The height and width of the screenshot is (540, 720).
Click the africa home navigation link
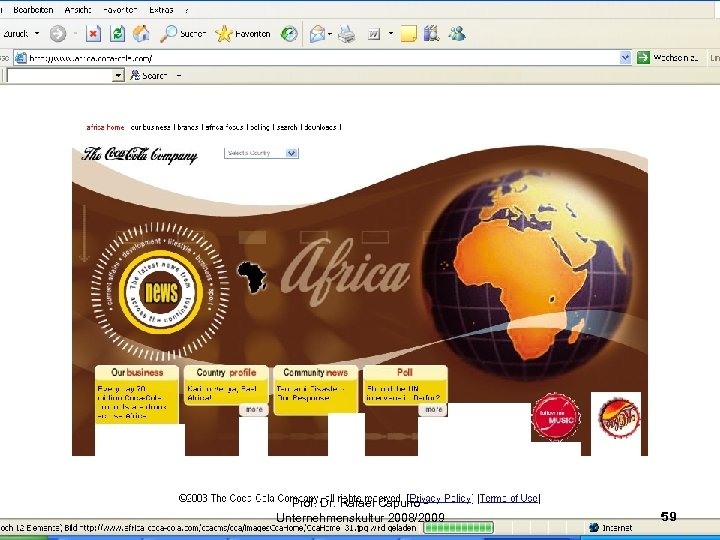pyautogui.click(x=105, y=127)
